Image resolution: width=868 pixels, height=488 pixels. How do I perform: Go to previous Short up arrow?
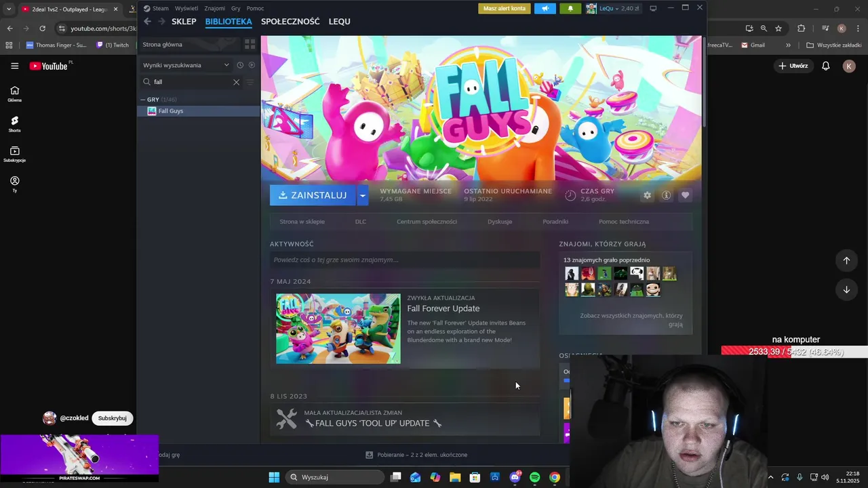(846, 260)
